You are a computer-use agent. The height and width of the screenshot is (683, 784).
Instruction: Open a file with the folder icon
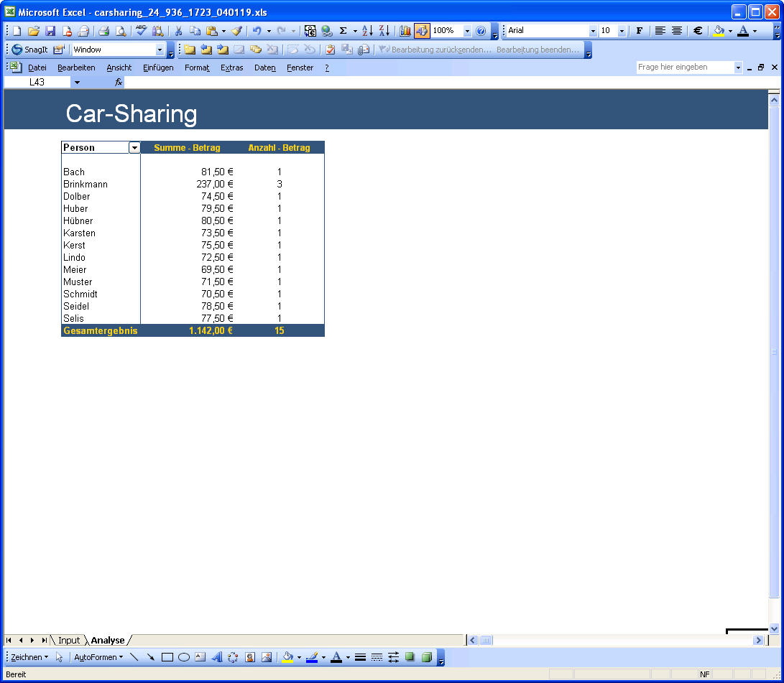(34, 31)
